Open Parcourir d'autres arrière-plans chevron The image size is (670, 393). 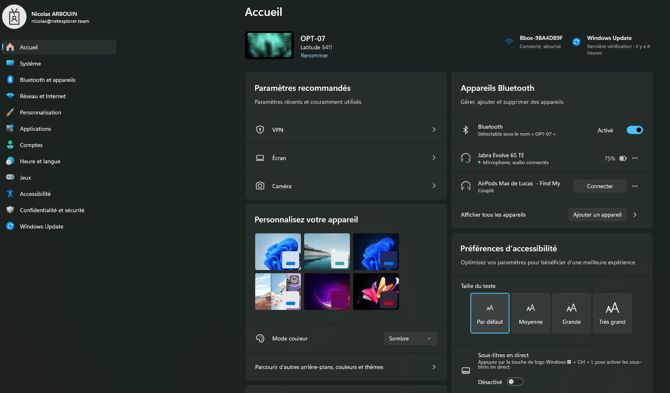434,367
